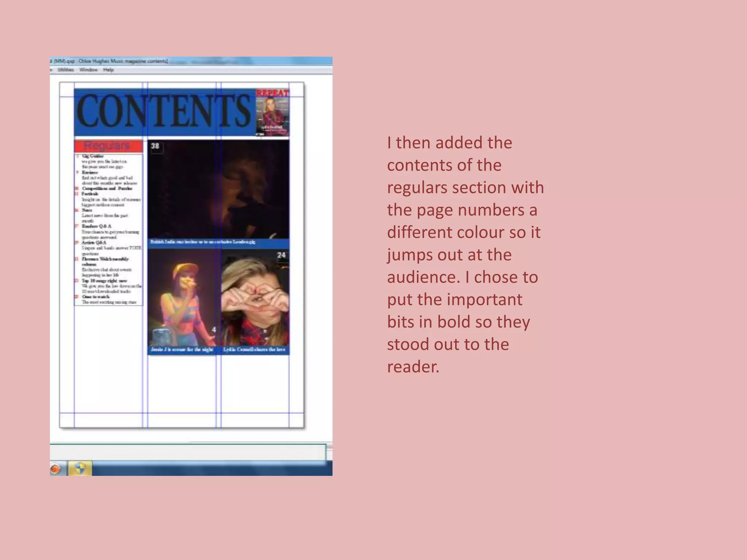Click the QuarkXPress taskbar icon

tap(80, 468)
